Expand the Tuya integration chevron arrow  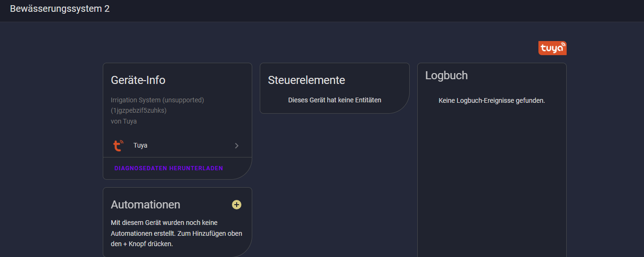click(x=237, y=146)
